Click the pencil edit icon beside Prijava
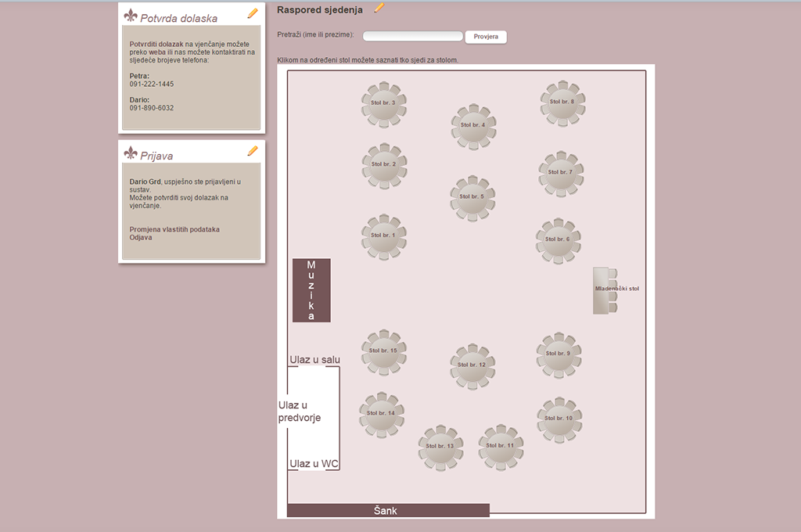 253,151
